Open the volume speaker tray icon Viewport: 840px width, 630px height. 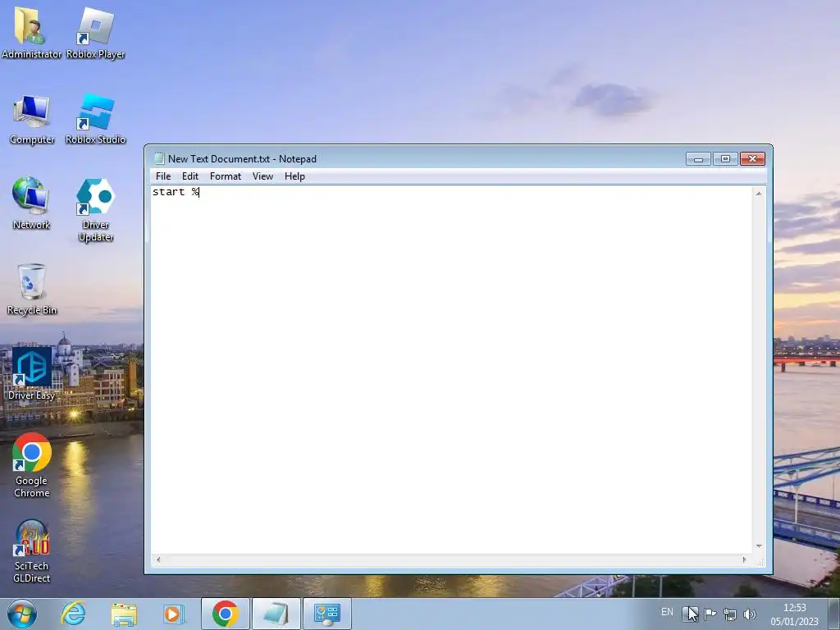coord(750,614)
